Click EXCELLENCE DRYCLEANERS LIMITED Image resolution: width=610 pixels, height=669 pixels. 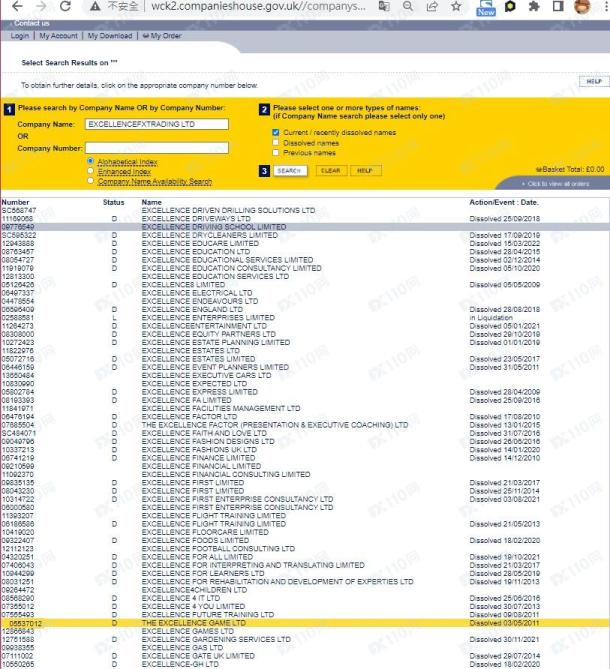209,235
